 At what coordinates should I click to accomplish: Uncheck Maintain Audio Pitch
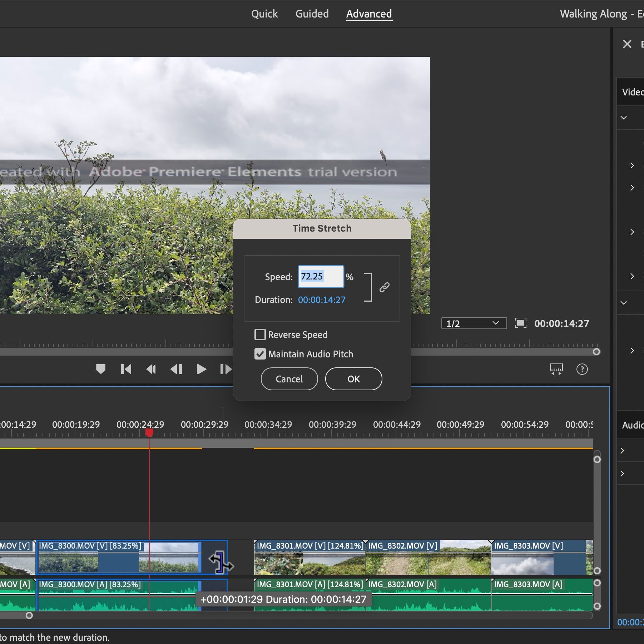tap(260, 354)
